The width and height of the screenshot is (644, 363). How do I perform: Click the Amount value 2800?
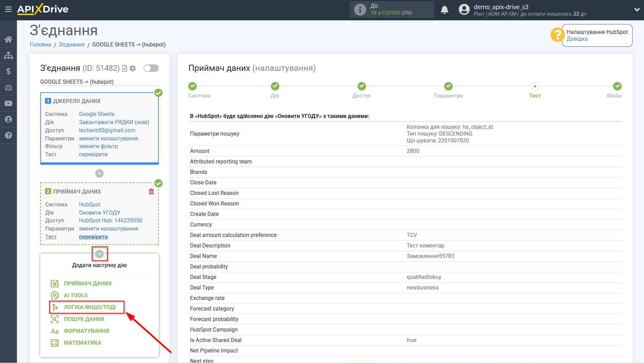[x=413, y=151]
